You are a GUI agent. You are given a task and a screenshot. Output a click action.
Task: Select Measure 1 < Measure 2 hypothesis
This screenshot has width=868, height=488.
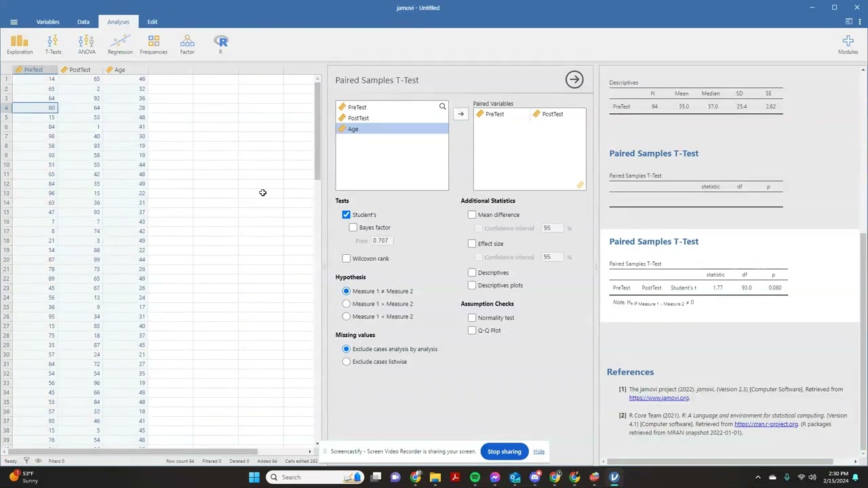346,317
